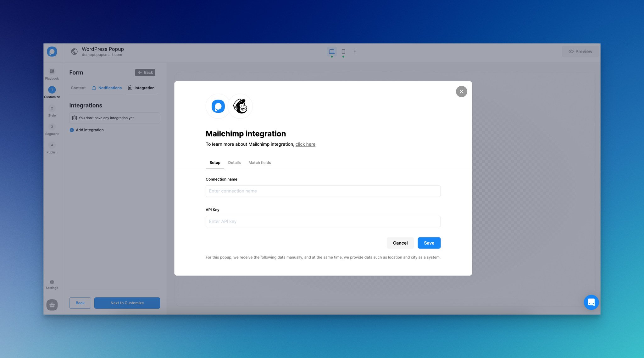
Task: Click the mobile preview icon
Action: (x=343, y=52)
